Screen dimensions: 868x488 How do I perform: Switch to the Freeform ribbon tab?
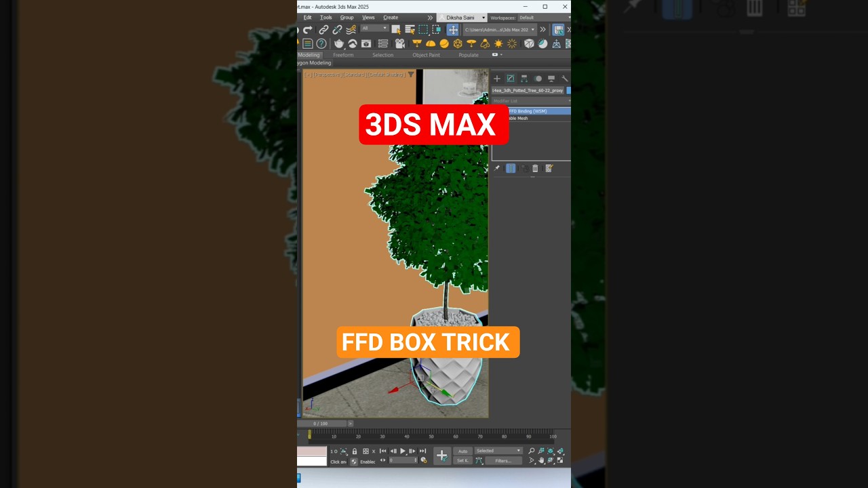click(x=343, y=55)
